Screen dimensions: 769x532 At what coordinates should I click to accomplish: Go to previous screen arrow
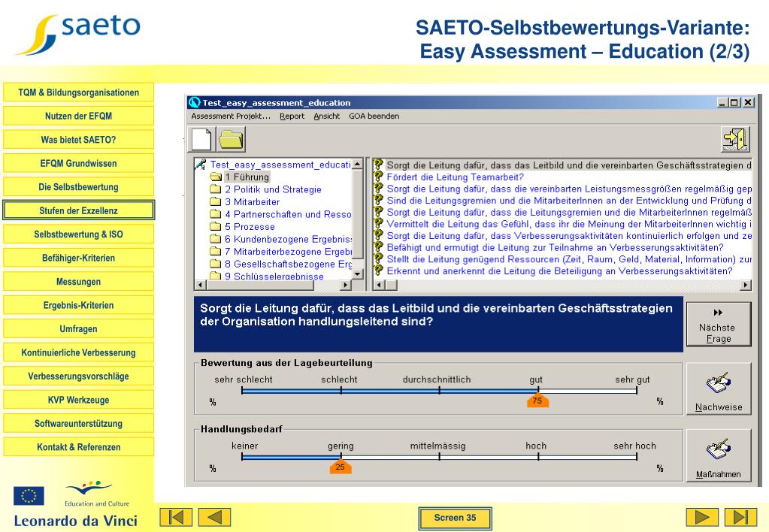[x=214, y=517]
